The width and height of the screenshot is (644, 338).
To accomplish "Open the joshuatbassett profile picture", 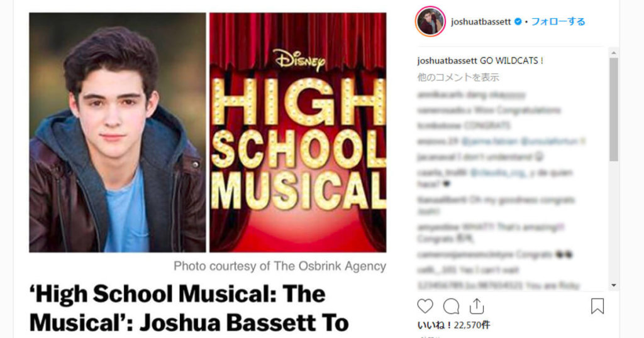I will (x=430, y=21).
